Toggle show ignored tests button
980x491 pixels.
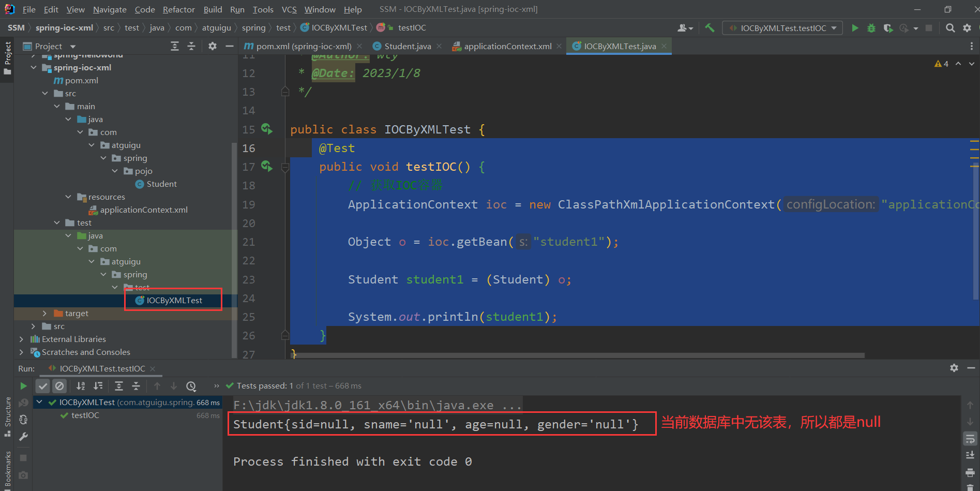pyautogui.click(x=59, y=386)
